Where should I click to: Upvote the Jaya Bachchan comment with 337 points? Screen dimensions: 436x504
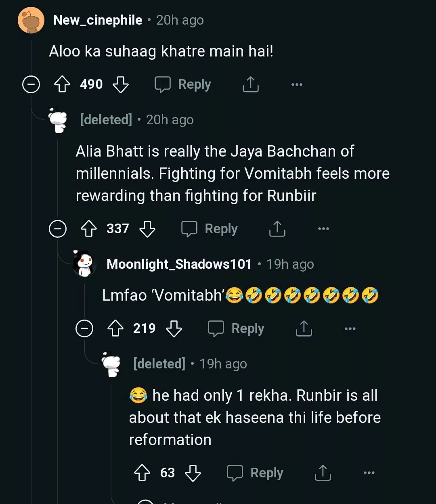[89, 229]
